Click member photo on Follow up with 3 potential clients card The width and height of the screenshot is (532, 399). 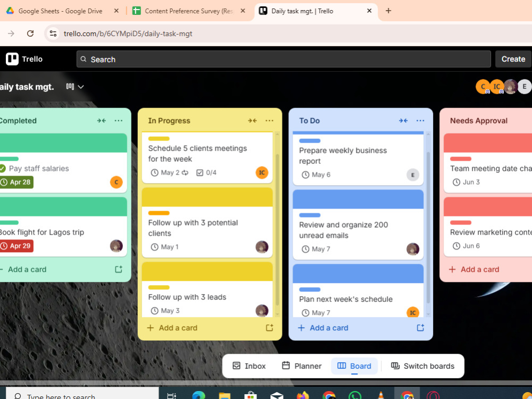point(262,247)
